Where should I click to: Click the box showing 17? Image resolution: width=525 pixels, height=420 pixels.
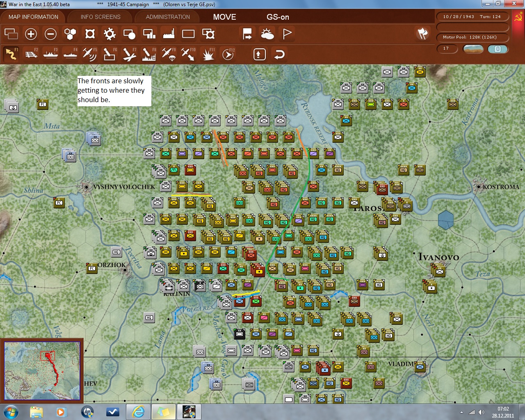coord(447,49)
